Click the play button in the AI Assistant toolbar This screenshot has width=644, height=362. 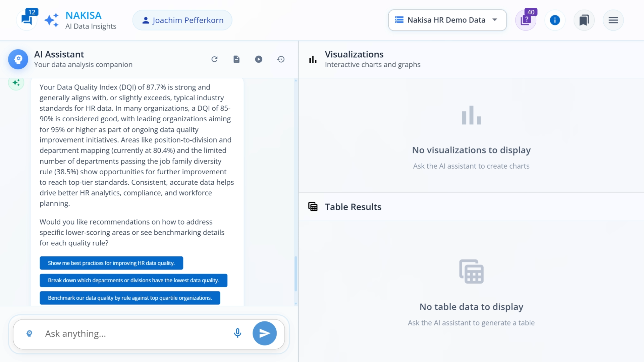pos(259,59)
